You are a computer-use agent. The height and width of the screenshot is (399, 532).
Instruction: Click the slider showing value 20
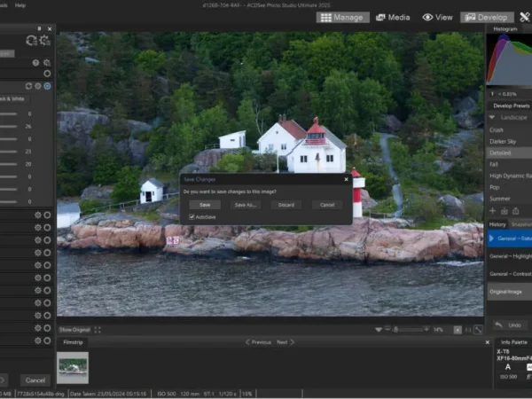click(x=9, y=164)
